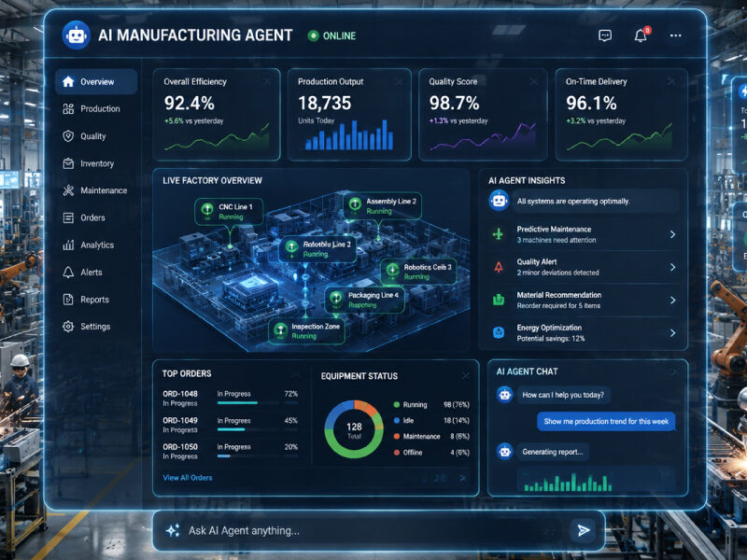Close the Quality Score card
This screenshot has height=560, width=747.
click(533, 82)
